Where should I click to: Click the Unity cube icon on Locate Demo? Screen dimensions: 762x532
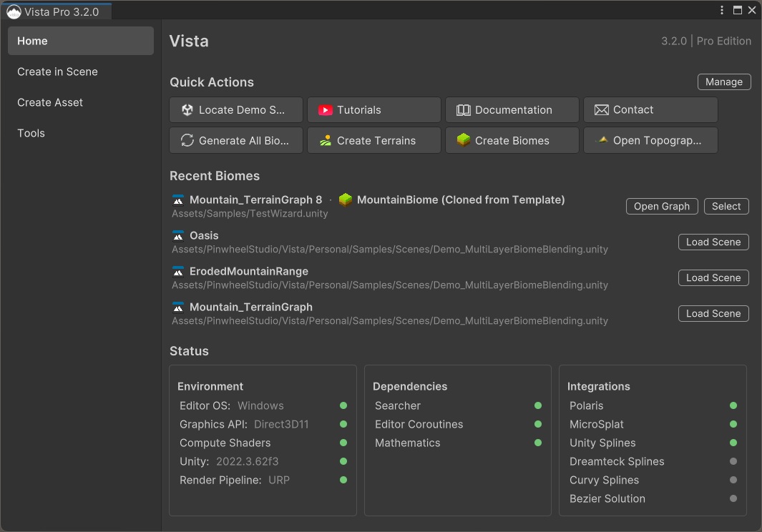click(x=187, y=110)
